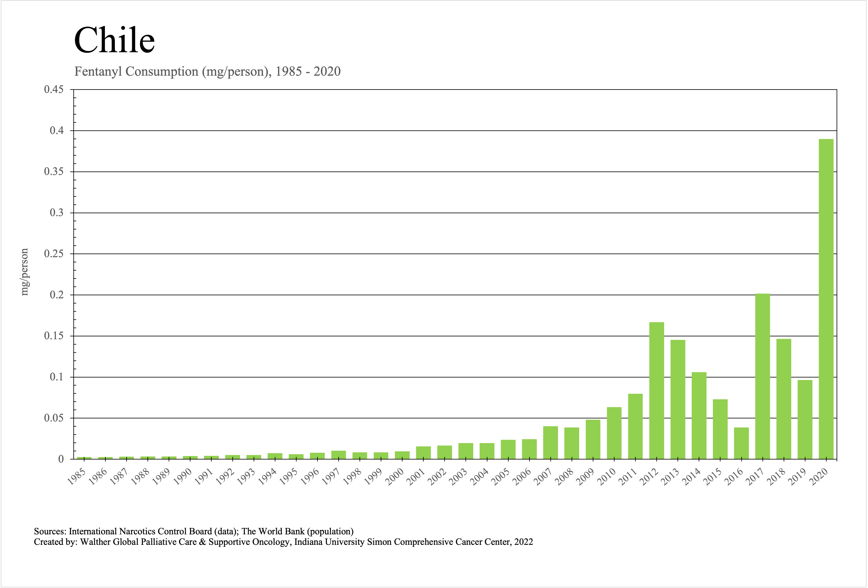
Task: Select the Fentanyl Consumption subtitle text
Action: click(x=207, y=71)
